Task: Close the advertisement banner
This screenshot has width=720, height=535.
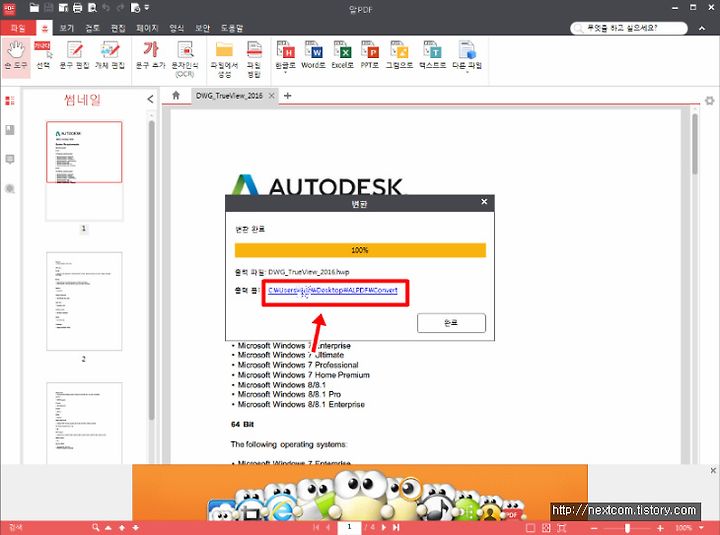Action: click(x=713, y=470)
